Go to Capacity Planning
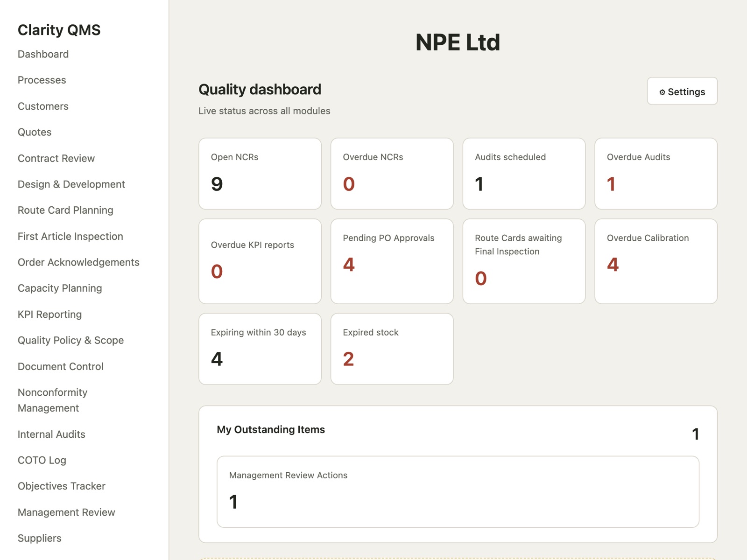 click(60, 288)
